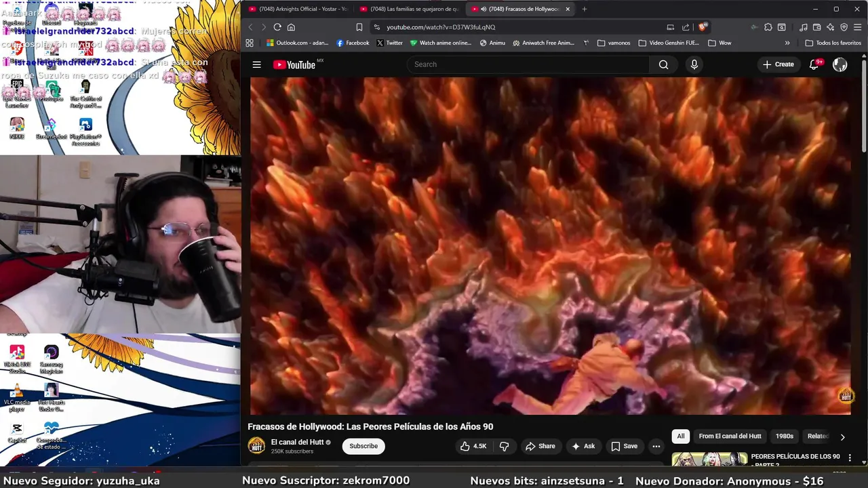Open Watch anime online bookmark

click(x=440, y=43)
